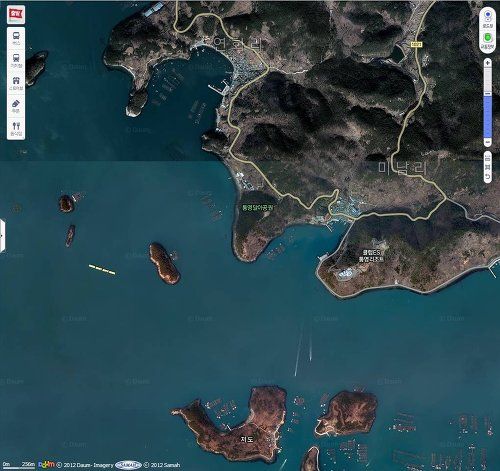Click the red flag icon at top of left toolbar
Image resolution: width=500 pixels, height=471 pixels.
coord(16,15)
